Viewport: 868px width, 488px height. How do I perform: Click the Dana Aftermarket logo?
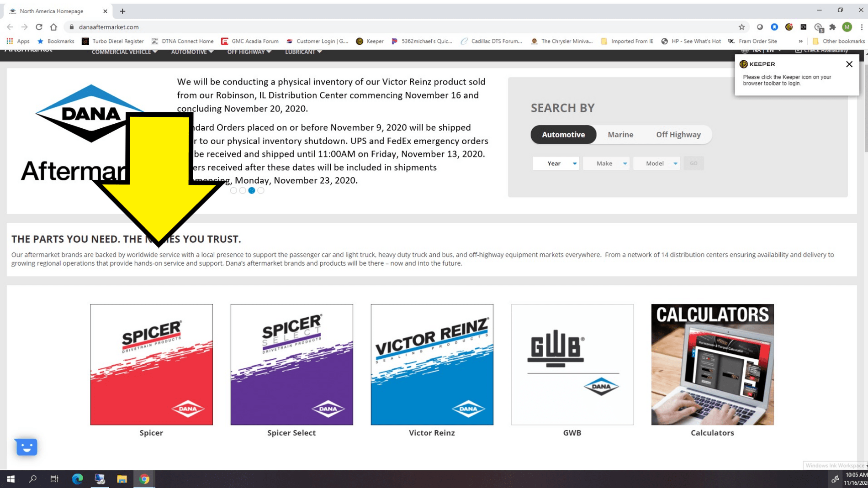tap(82, 133)
